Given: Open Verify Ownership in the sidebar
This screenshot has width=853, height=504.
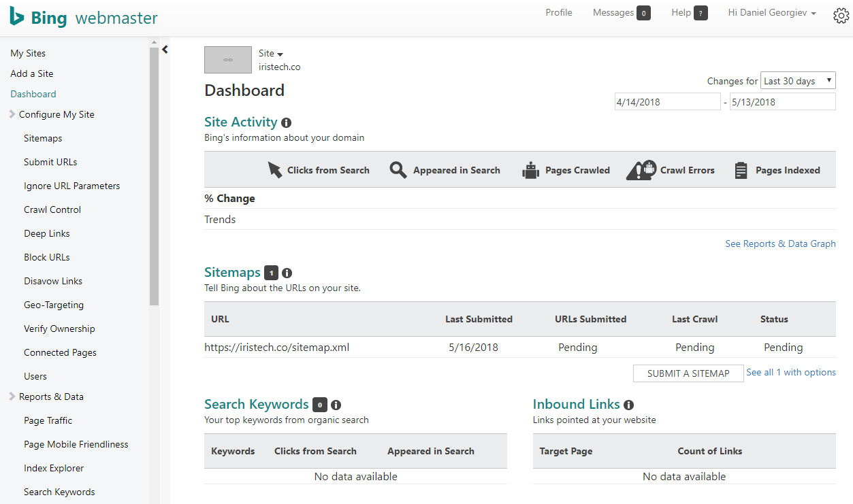Looking at the screenshot, I should click(59, 329).
